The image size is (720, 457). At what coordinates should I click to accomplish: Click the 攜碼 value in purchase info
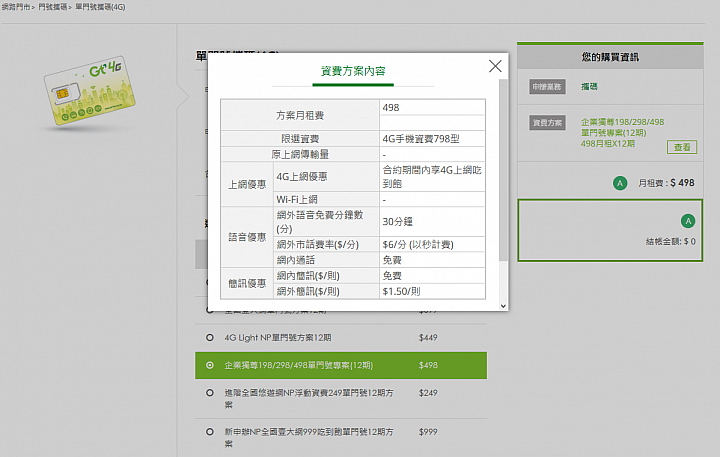point(589,86)
